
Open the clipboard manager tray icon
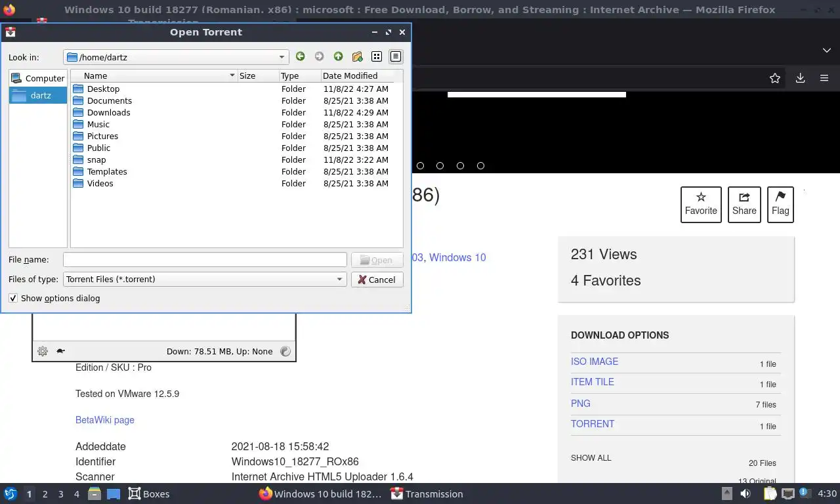tap(769, 493)
